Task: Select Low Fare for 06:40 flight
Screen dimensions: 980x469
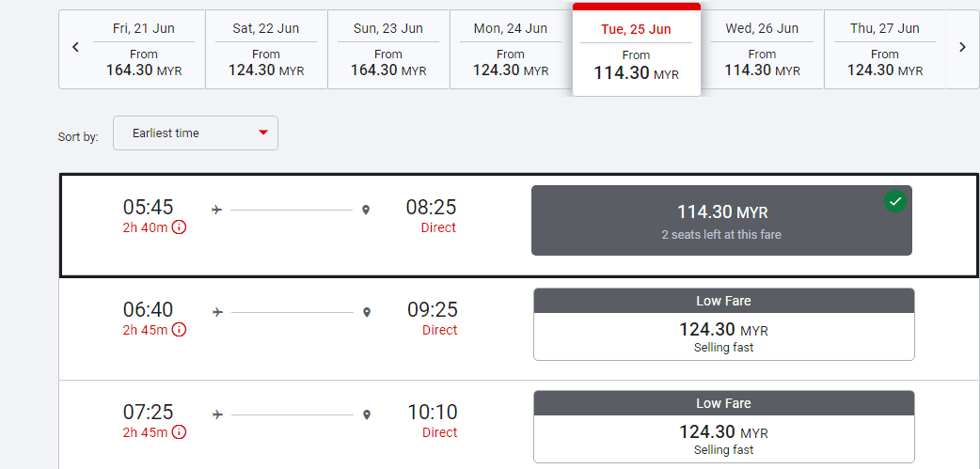Action: 723,324
